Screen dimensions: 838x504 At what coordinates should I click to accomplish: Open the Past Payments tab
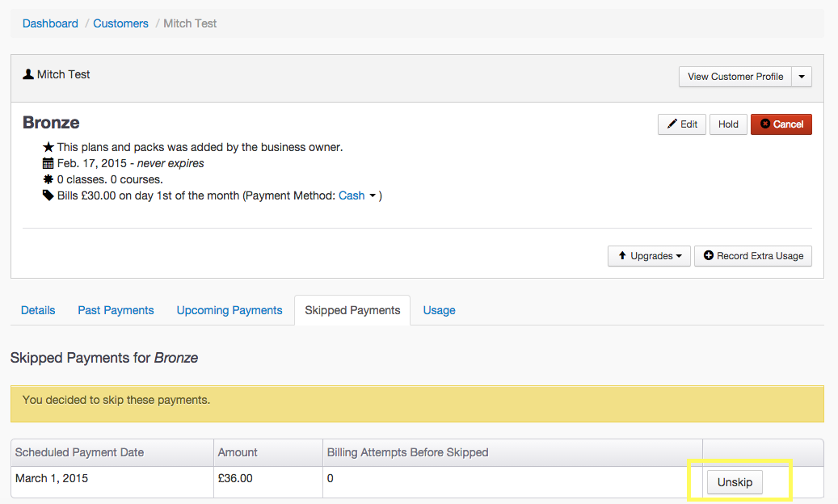(x=116, y=310)
